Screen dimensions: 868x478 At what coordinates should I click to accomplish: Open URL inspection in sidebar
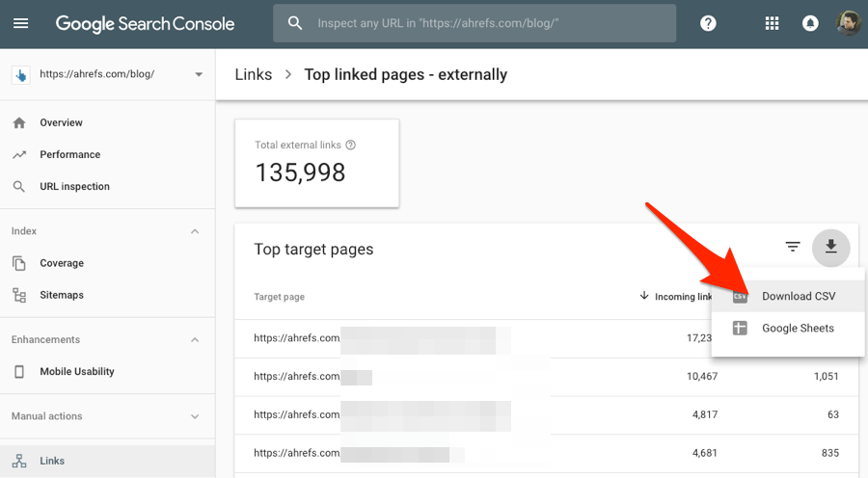click(74, 187)
